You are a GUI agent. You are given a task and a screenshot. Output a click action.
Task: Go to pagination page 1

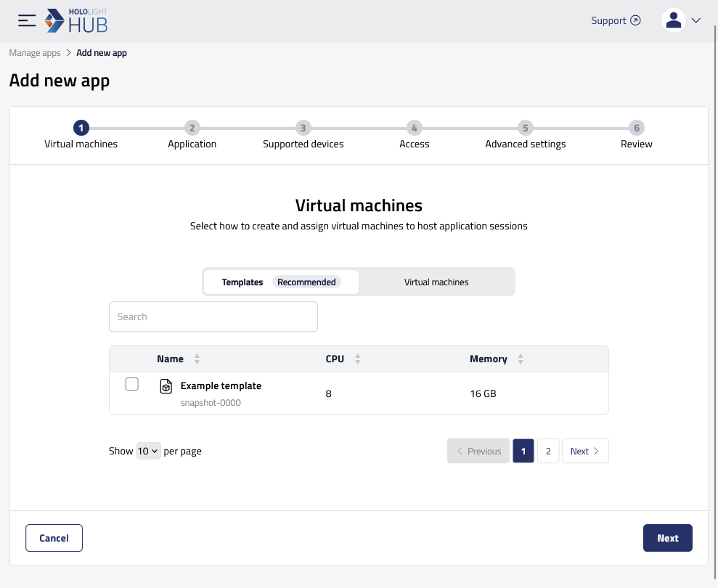(x=523, y=451)
